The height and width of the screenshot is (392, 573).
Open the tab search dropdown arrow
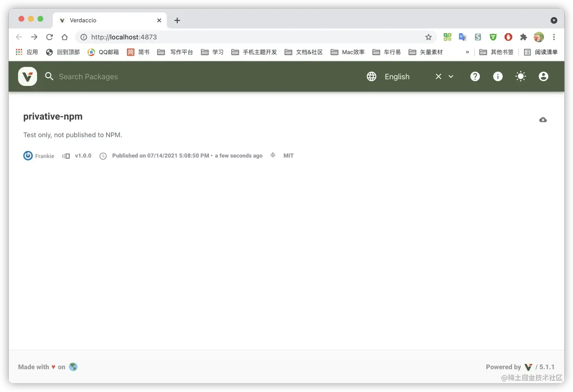(x=554, y=20)
